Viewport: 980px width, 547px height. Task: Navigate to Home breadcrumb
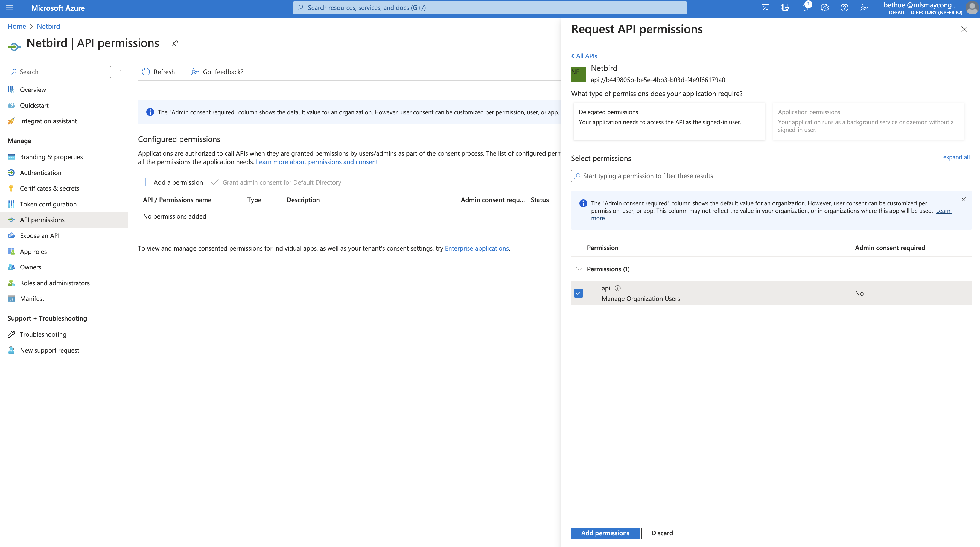coord(16,26)
